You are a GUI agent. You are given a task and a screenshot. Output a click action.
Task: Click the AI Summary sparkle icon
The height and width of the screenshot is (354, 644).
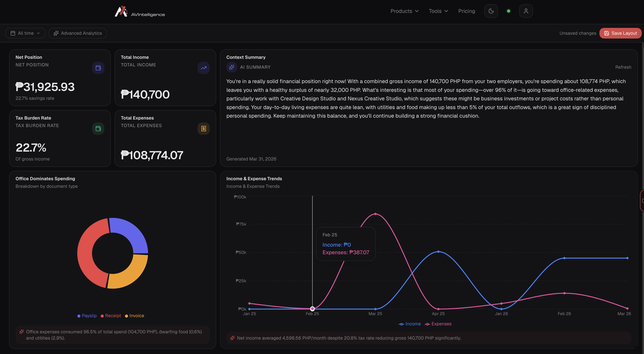pyautogui.click(x=232, y=67)
